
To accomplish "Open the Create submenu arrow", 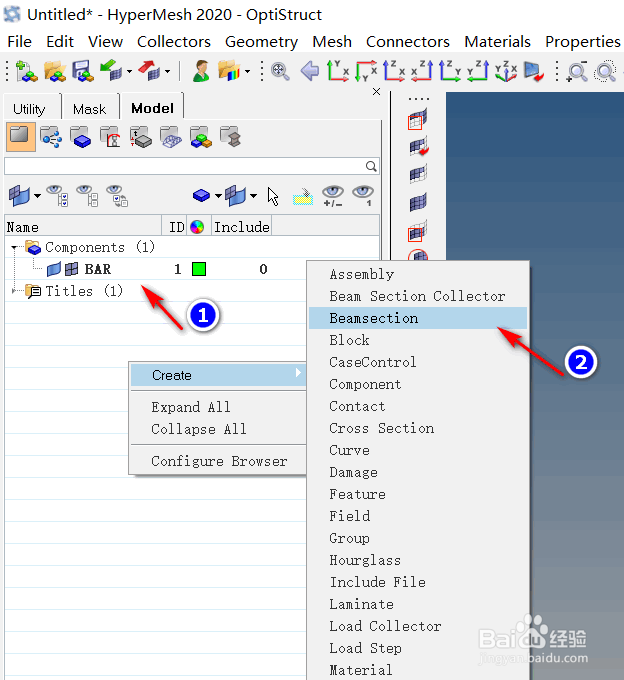I will click(x=298, y=373).
